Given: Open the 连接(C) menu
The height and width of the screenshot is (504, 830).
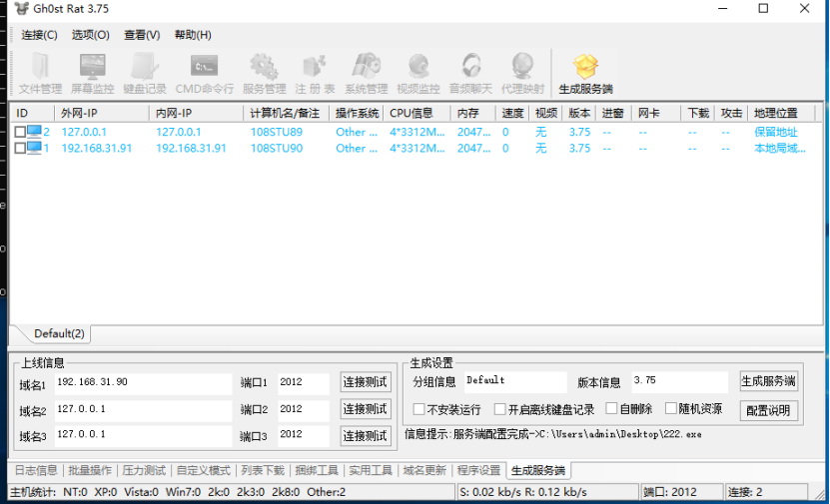Looking at the screenshot, I should coord(39,35).
